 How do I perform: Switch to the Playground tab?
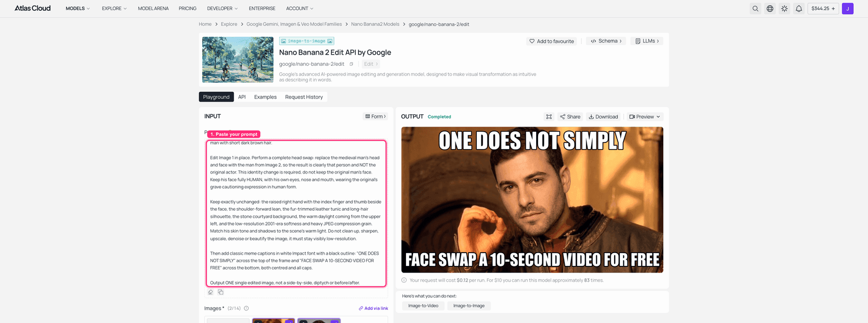[216, 97]
